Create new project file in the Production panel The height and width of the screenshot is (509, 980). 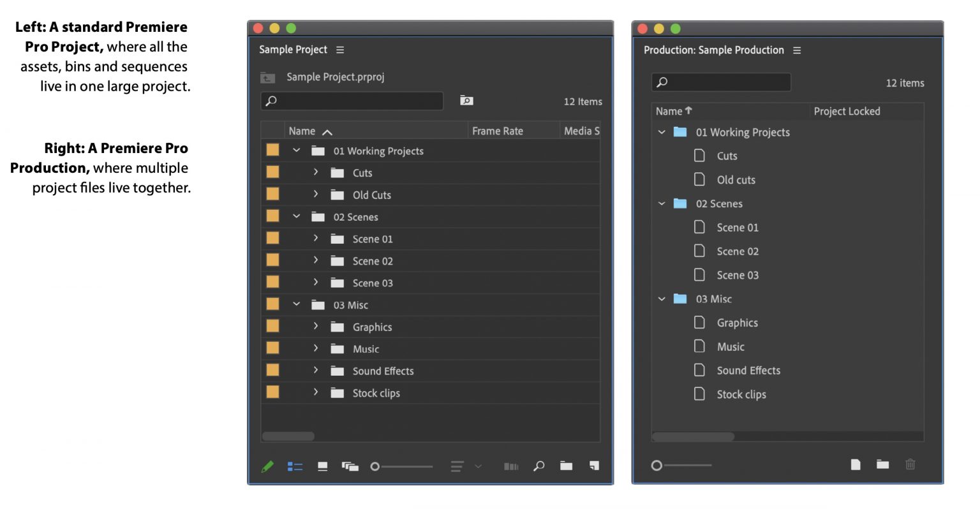[x=856, y=464]
